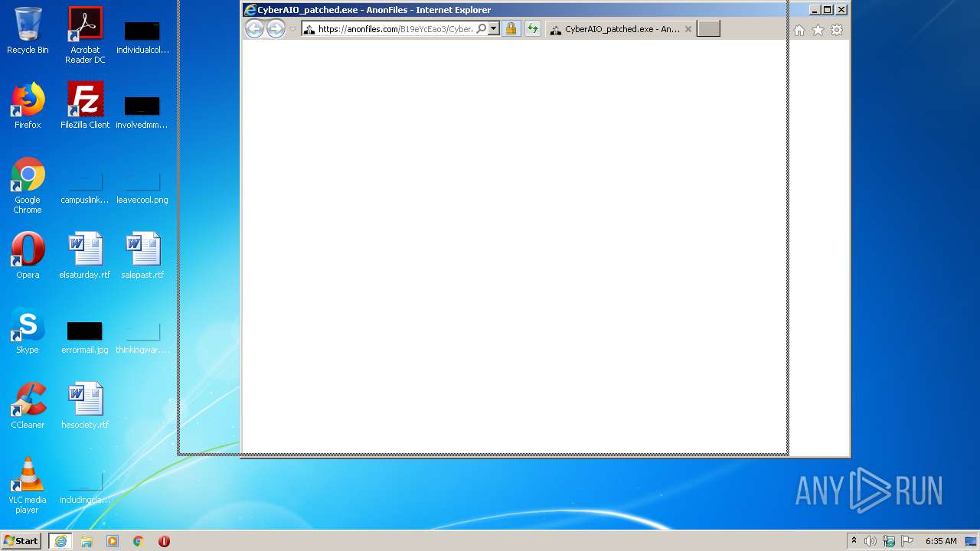980x551 pixels.
Task: Open a new tab button
Action: (x=708, y=29)
